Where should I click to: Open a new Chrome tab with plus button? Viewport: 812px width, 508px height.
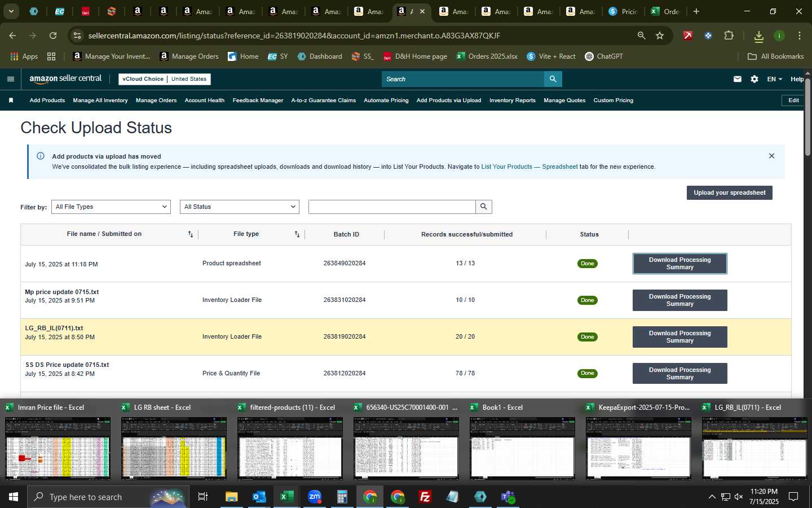click(x=696, y=11)
